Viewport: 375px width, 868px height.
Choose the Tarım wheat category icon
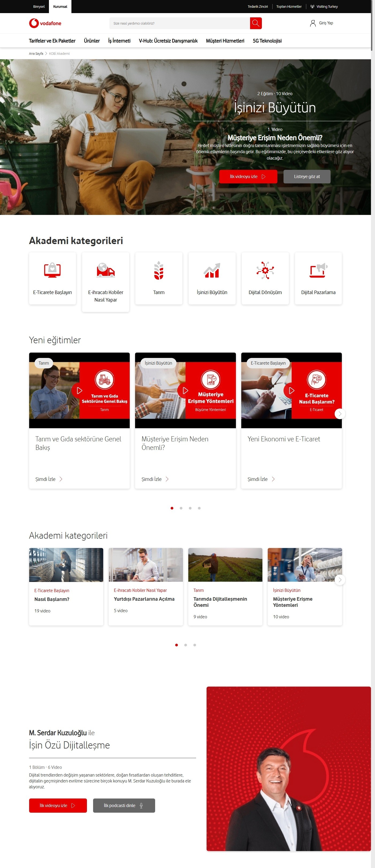[x=159, y=270]
